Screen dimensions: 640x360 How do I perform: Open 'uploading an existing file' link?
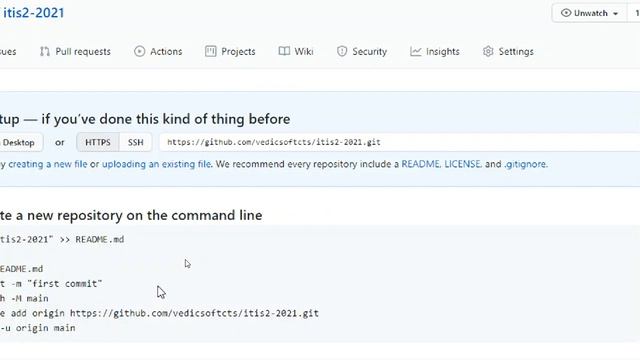pyautogui.click(x=156, y=164)
